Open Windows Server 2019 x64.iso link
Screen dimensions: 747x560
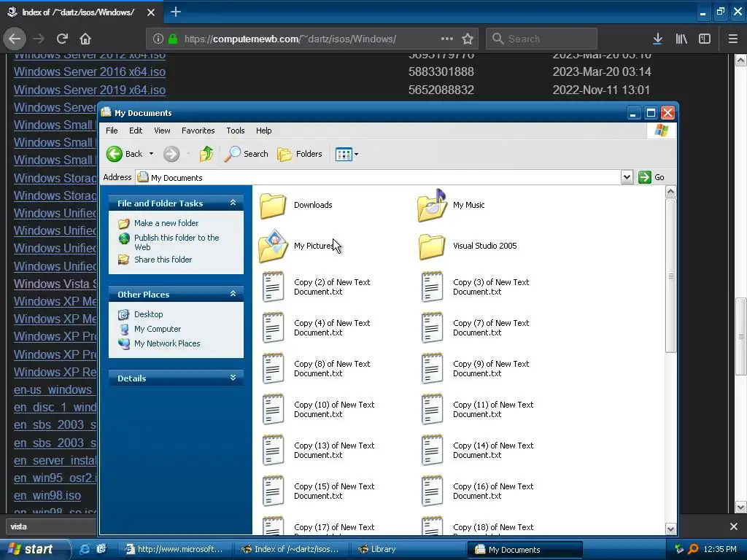pos(90,90)
